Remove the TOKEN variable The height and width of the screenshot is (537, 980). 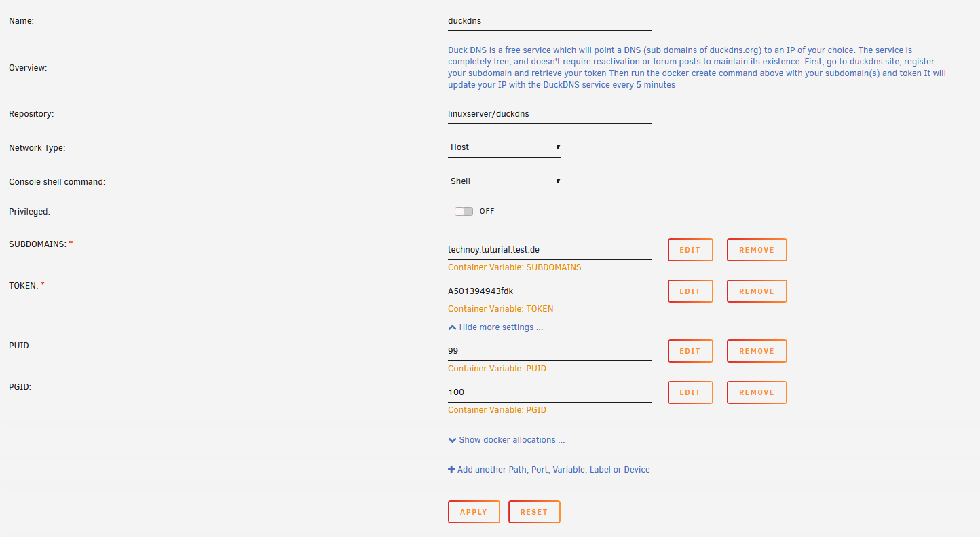[757, 291]
